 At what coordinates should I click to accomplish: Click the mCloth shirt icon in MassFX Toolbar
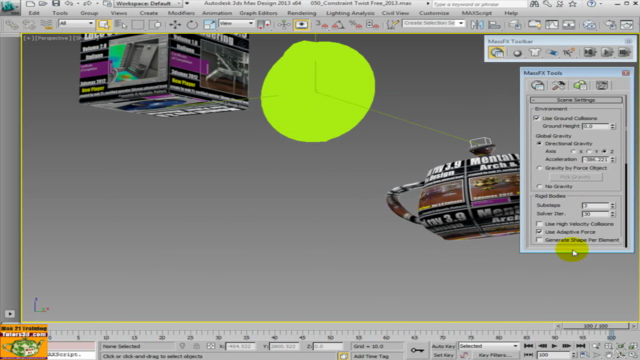click(x=534, y=53)
